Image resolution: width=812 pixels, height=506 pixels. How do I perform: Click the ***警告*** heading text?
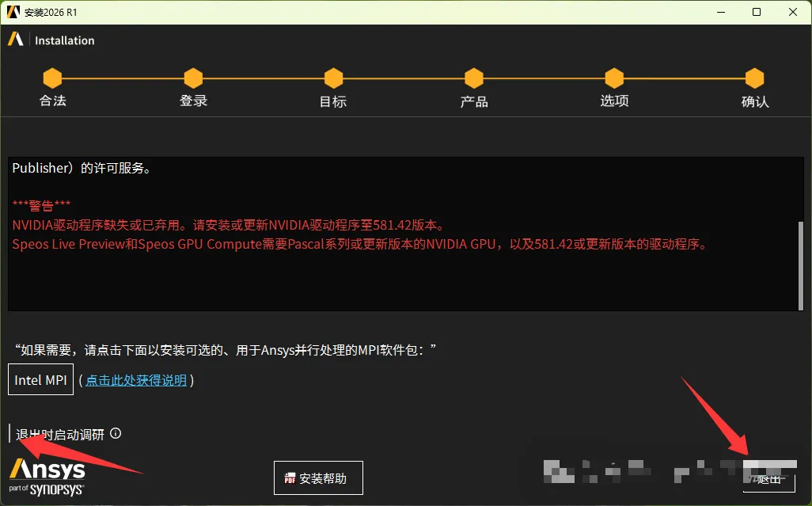click(41, 205)
